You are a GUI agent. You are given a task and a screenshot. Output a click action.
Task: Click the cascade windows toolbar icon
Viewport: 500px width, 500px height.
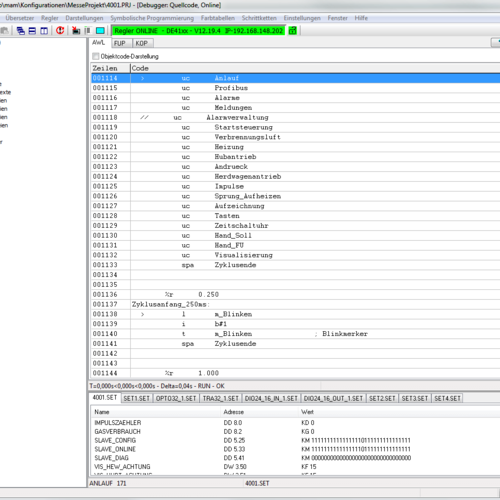21,31
